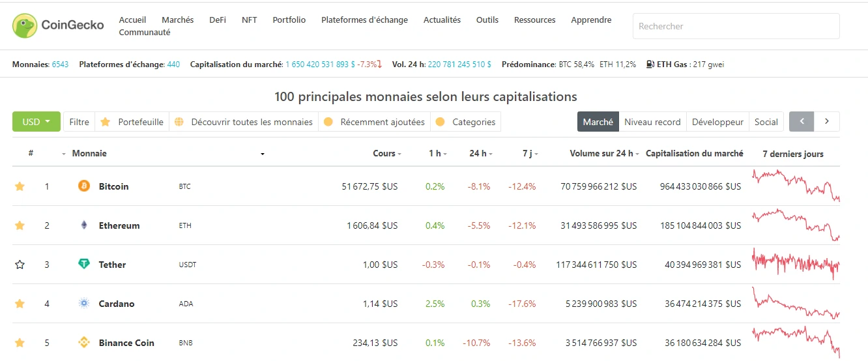868x361 pixels.
Task: Switch to Développeur tab
Action: (x=717, y=122)
